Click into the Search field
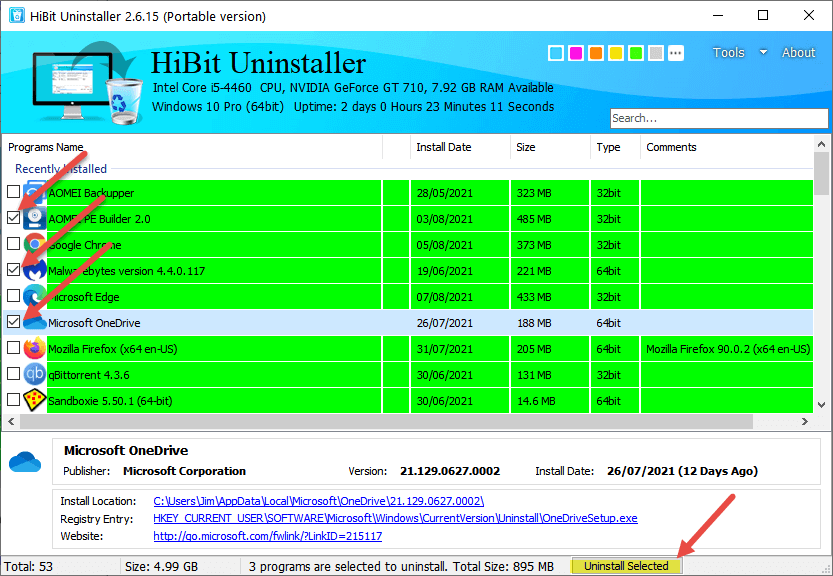This screenshot has width=833, height=576. (x=719, y=118)
